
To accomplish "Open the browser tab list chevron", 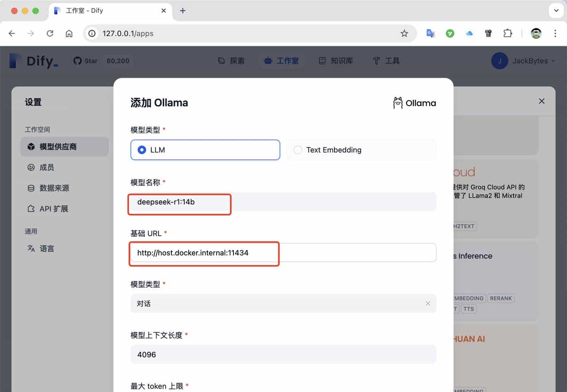I will coord(555,10).
